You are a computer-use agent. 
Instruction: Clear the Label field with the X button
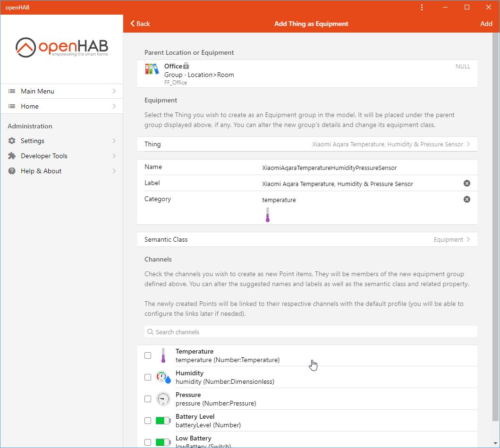(x=466, y=183)
